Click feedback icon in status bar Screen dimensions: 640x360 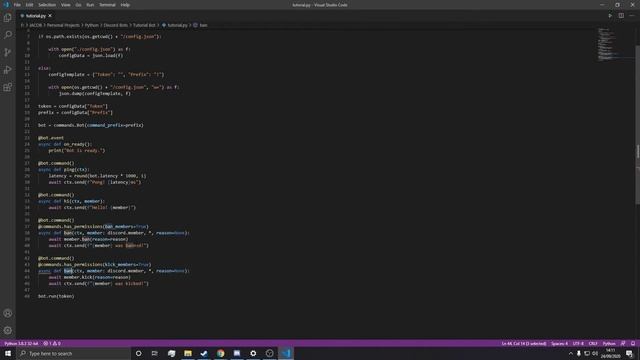click(x=623, y=344)
